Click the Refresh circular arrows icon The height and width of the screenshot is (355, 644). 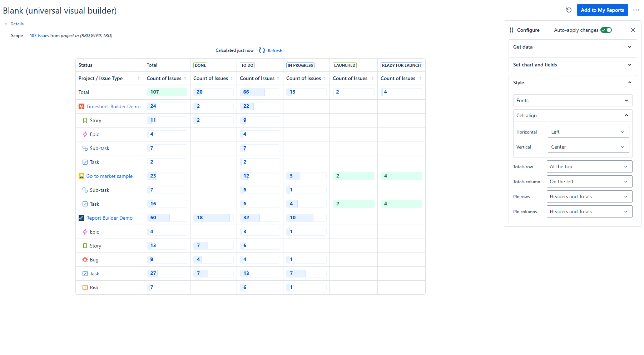[262, 50]
